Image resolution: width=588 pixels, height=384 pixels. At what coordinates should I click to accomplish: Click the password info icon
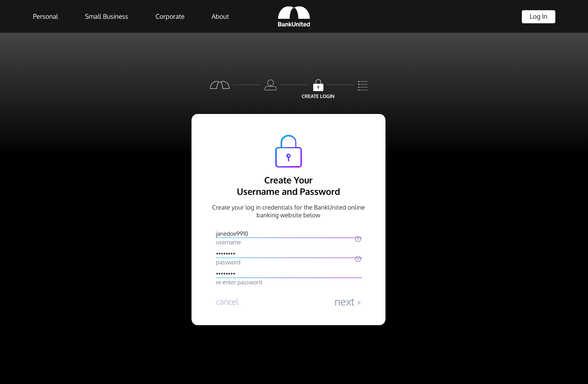click(358, 259)
